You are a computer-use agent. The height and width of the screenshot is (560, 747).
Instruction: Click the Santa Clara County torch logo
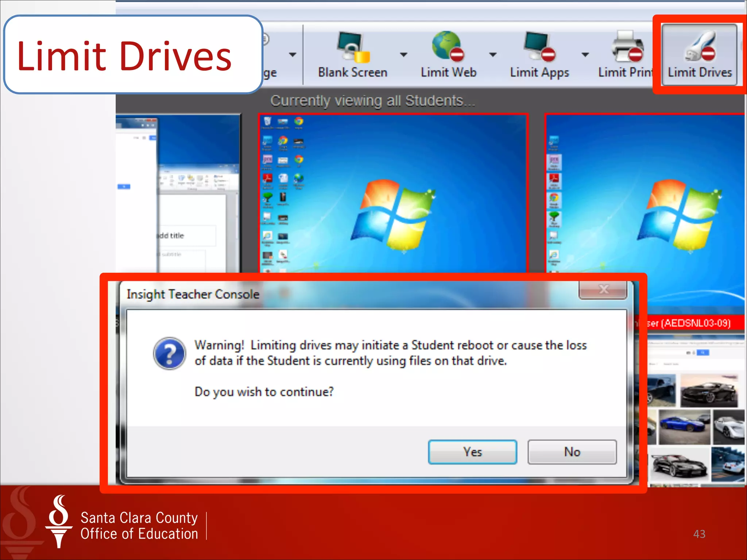59,521
